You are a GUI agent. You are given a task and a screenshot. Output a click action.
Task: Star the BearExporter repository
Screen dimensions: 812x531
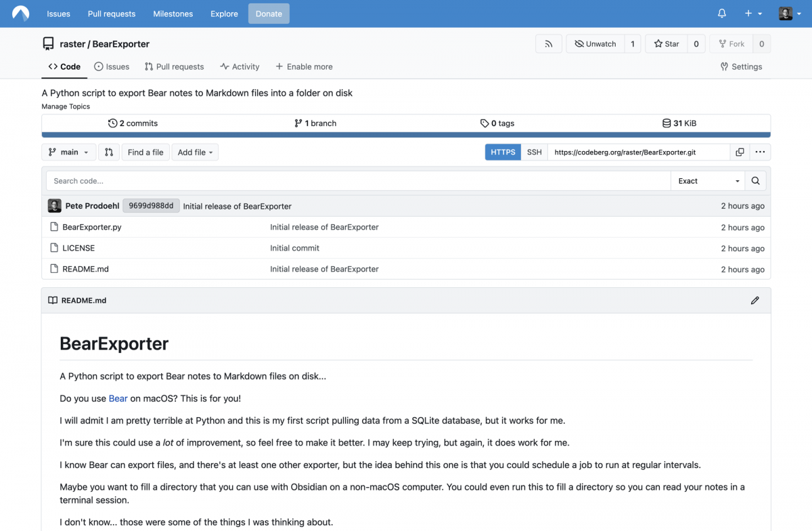pos(667,44)
